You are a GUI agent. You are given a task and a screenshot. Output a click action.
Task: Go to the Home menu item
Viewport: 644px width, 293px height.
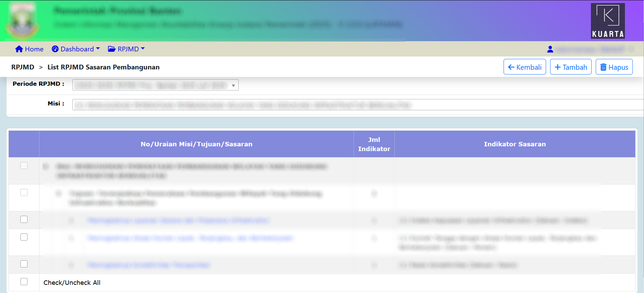tap(34, 49)
